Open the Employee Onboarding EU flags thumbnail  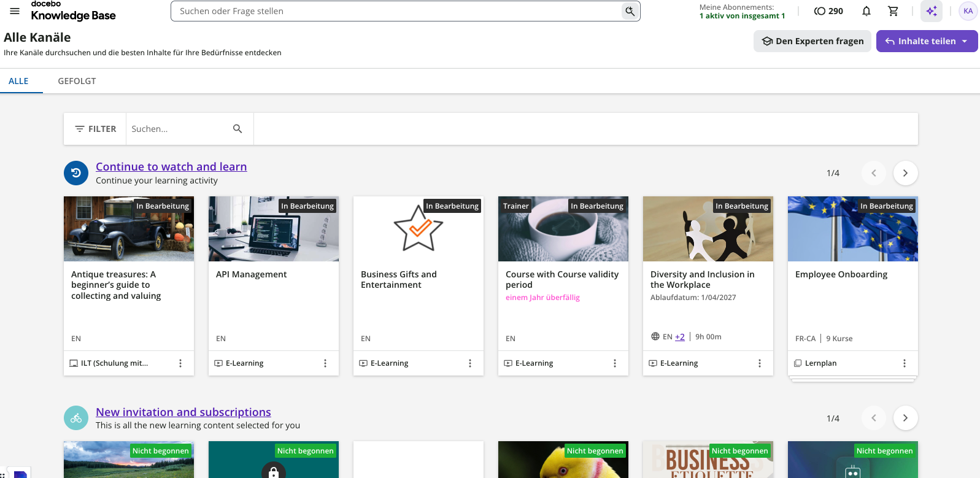point(853,229)
